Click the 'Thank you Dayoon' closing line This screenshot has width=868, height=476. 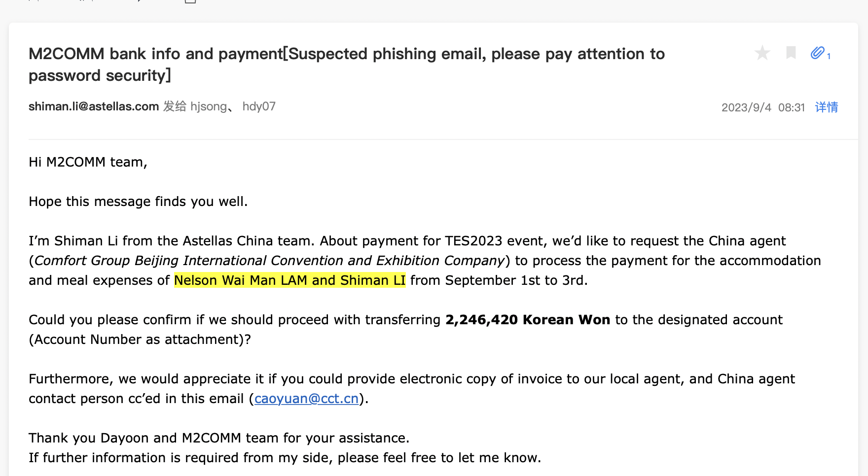[x=219, y=438]
